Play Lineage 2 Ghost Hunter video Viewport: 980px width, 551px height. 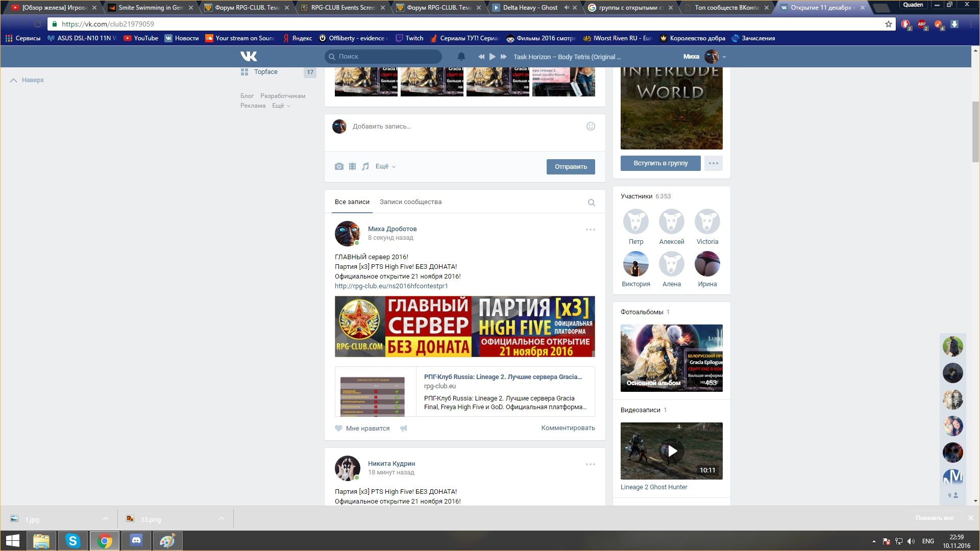click(672, 451)
